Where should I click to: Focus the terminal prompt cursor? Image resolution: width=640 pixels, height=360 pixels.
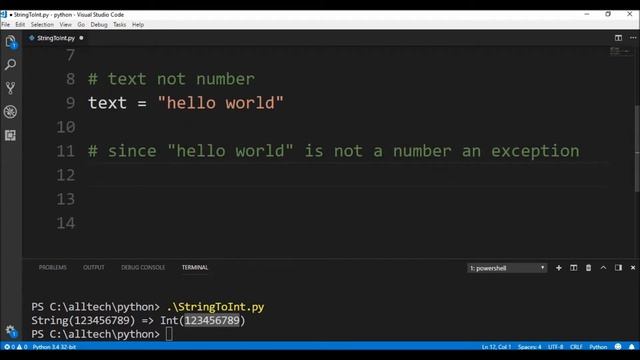169,334
